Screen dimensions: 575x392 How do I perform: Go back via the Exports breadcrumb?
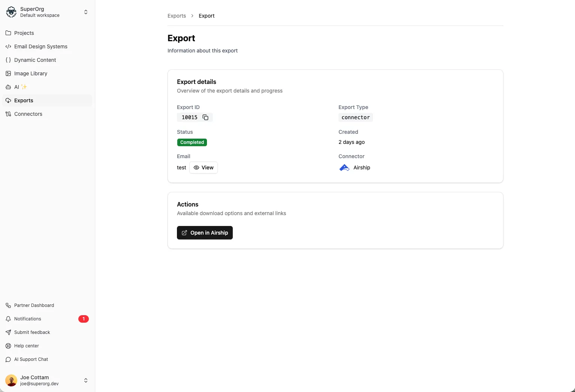[x=177, y=16]
